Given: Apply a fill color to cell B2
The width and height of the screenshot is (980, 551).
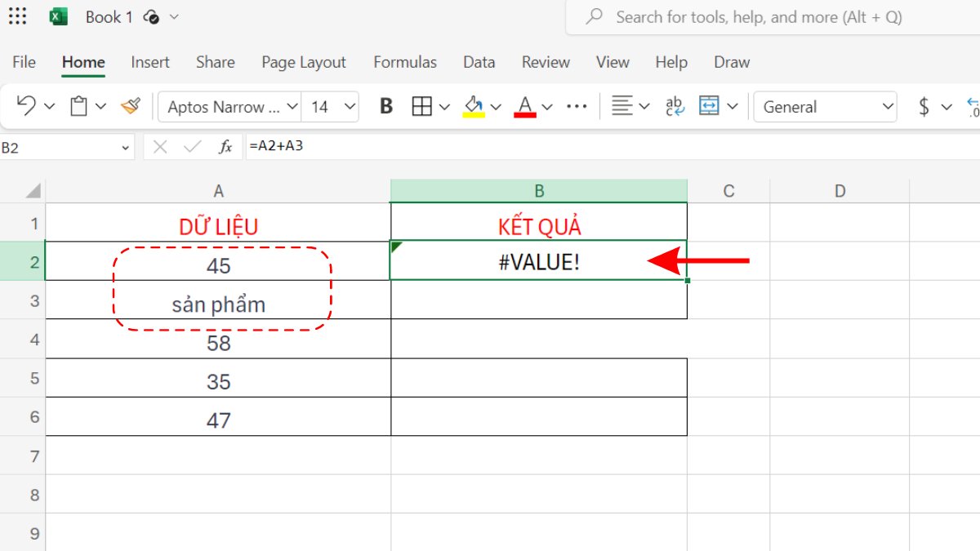Looking at the screenshot, I should [474, 105].
